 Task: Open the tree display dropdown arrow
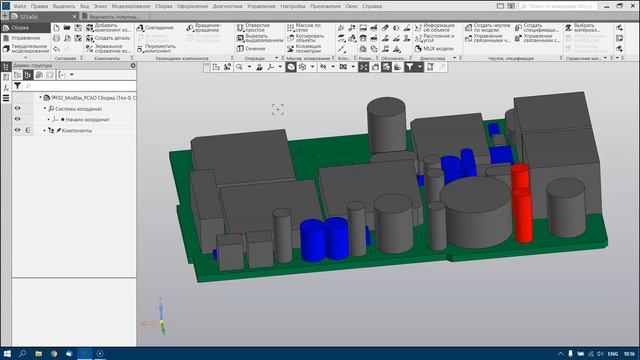(x=72, y=75)
